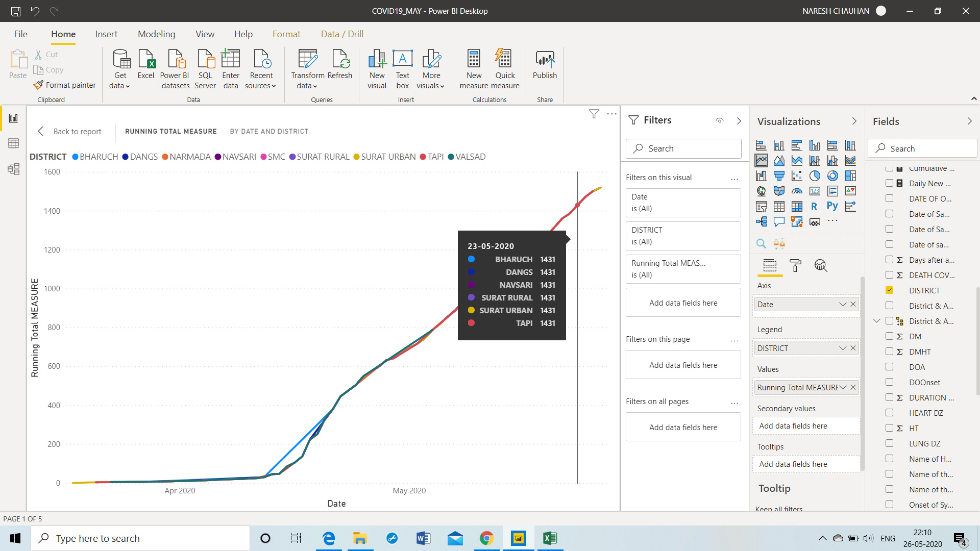
Task: Publish the report
Action: [545, 64]
